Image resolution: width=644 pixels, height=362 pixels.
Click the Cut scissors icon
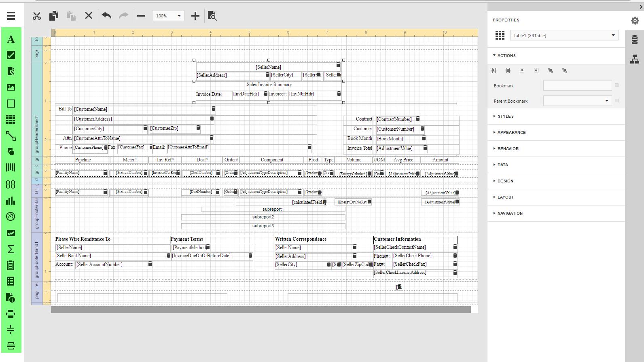click(x=37, y=16)
